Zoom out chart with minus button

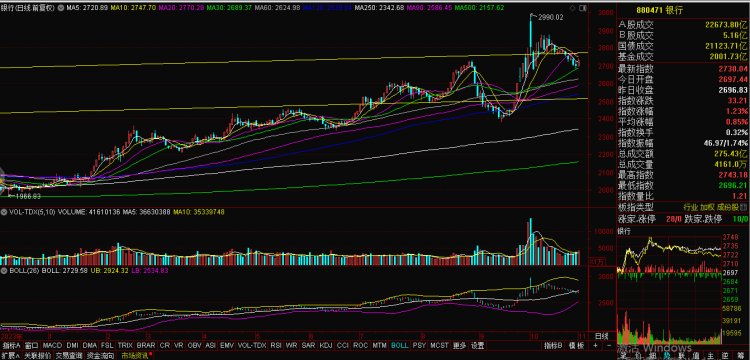click(609, 345)
